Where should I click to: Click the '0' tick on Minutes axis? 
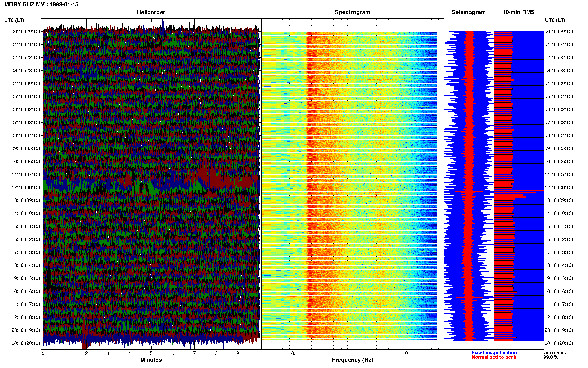(x=43, y=353)
